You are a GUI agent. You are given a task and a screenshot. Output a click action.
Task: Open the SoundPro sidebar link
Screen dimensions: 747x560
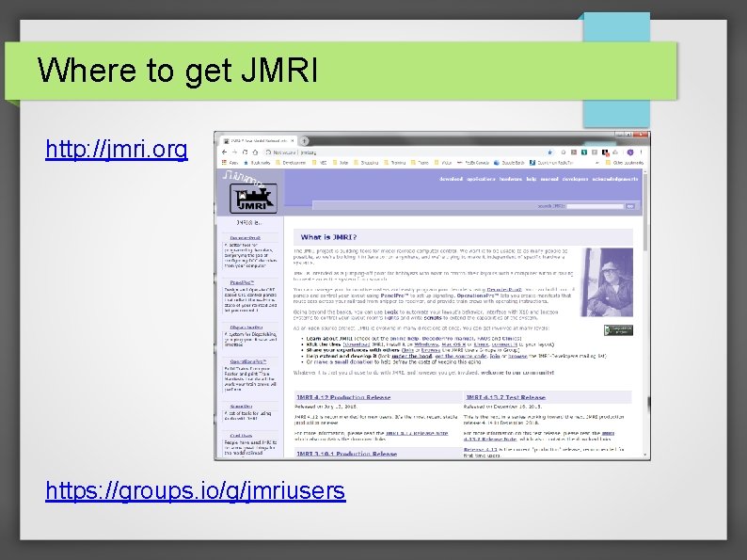[242, 407]
